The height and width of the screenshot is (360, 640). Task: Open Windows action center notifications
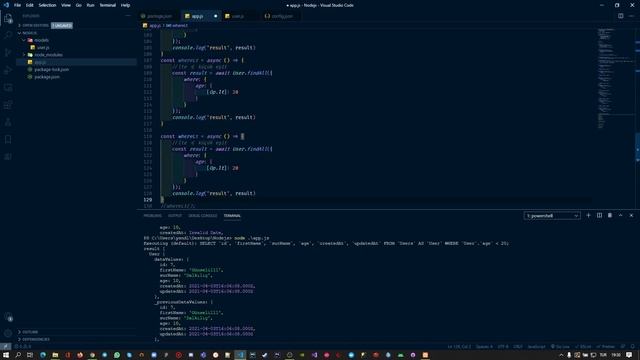point(629,355)
